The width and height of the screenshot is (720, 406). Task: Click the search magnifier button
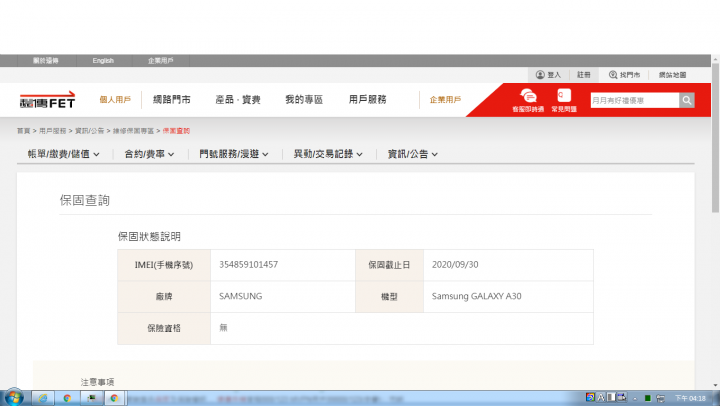(686, 100)
